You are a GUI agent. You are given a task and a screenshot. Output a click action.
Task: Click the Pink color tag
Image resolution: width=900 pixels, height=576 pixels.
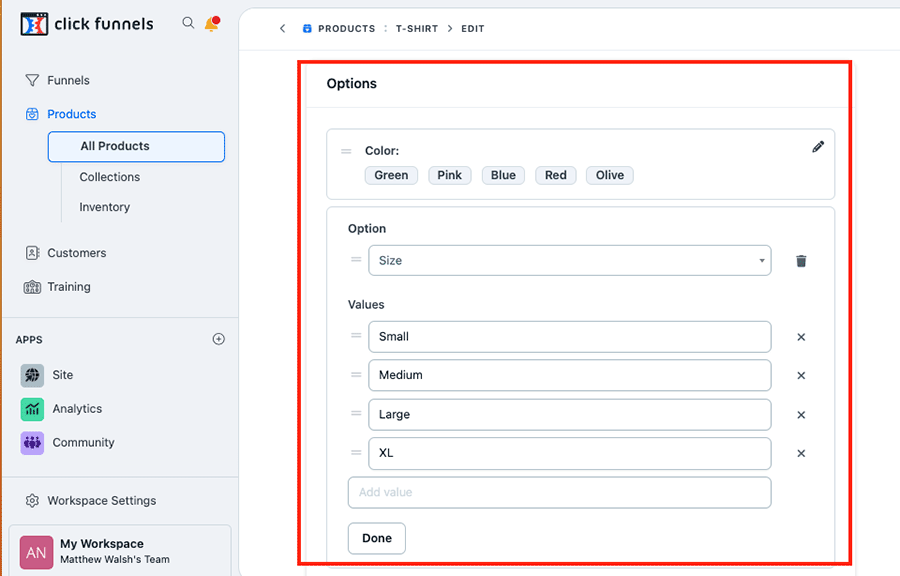pyautogui.click(x=449, y=176)
